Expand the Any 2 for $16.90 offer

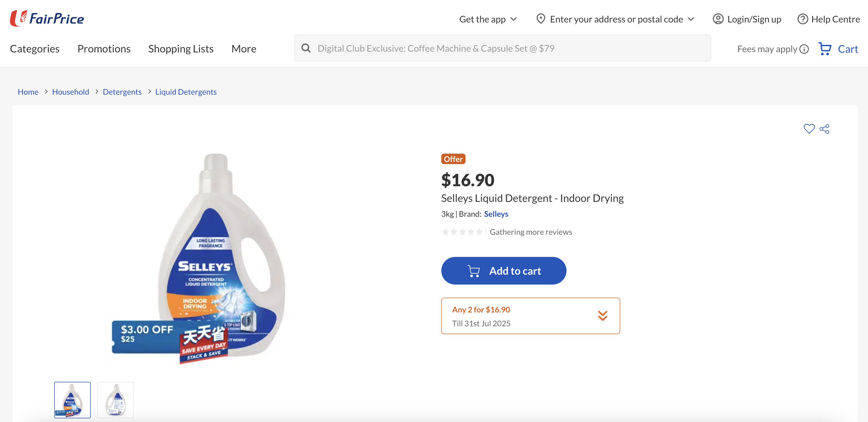[x=602, y=316]
